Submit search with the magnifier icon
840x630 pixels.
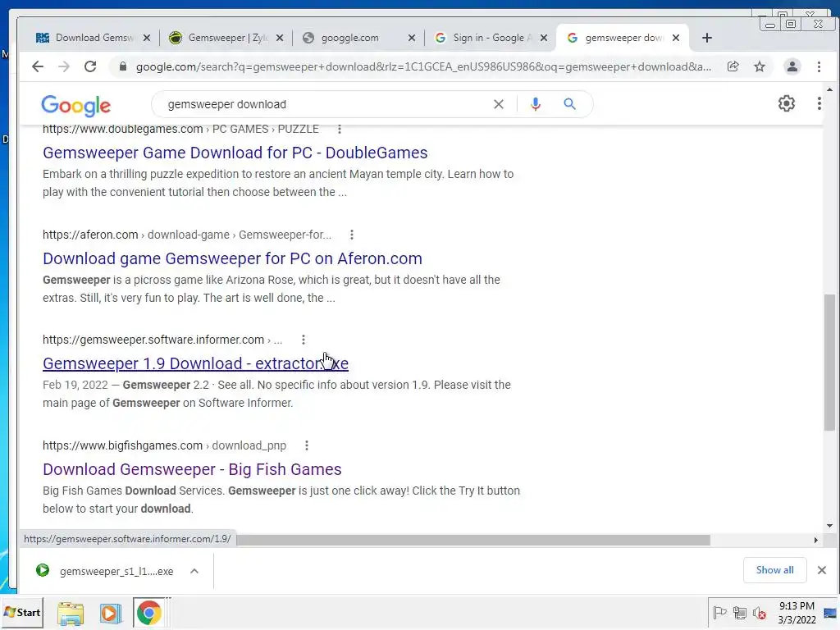click(569, 104)
